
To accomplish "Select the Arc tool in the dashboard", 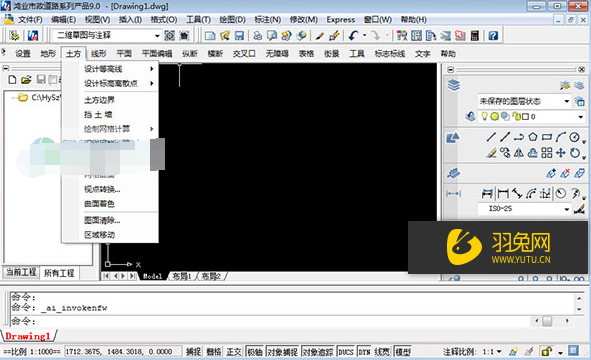I will click(560, 137).
